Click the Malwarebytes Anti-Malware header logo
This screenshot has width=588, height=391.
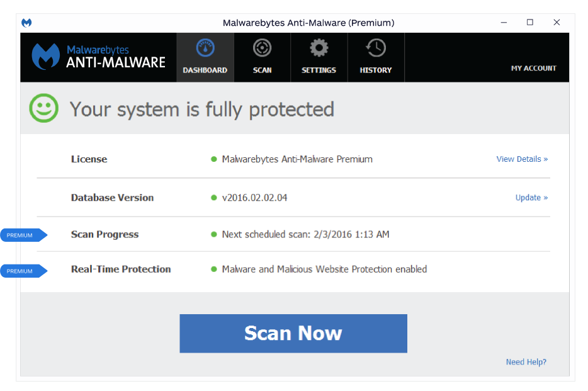pos(99,57)
